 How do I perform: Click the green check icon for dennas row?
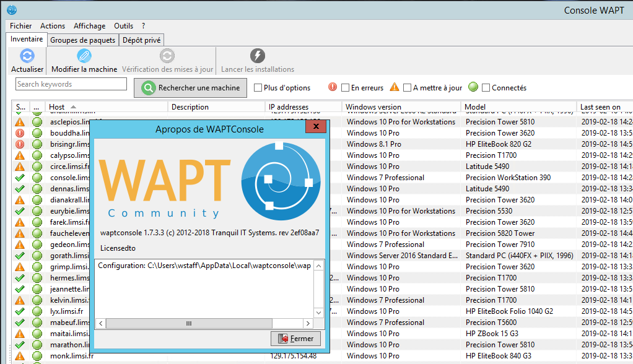point(19,189)
